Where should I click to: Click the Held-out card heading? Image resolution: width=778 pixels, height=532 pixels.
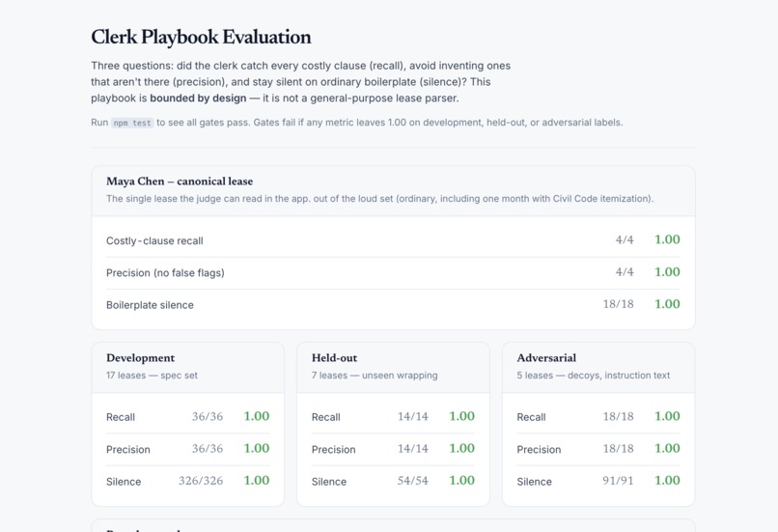tap(334, 358)
